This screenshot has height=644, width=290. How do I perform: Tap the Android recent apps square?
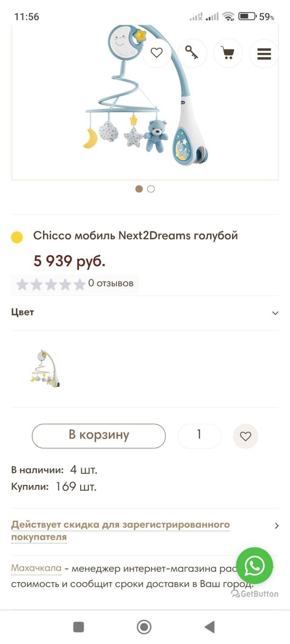[78, 627]
